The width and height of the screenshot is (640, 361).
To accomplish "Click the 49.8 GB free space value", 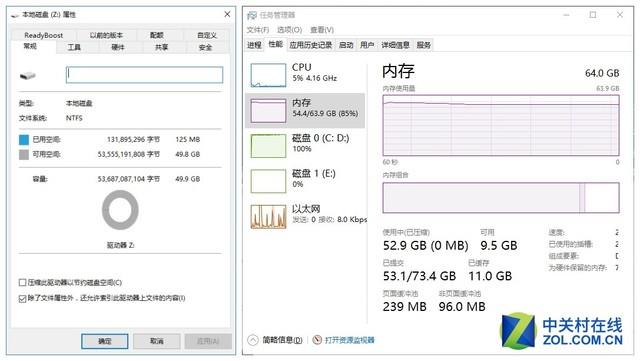I will click(187, 154).
